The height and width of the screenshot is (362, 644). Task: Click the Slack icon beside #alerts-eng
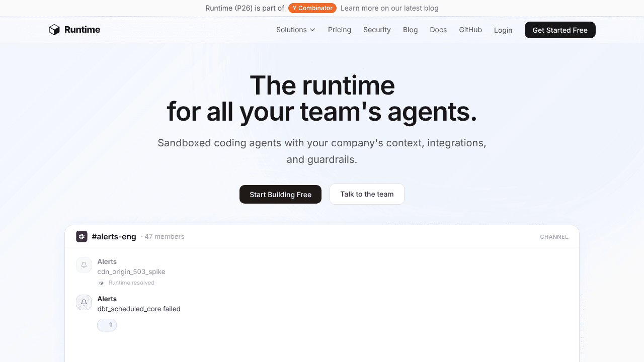pyautogui.click(x=82, y=236)
